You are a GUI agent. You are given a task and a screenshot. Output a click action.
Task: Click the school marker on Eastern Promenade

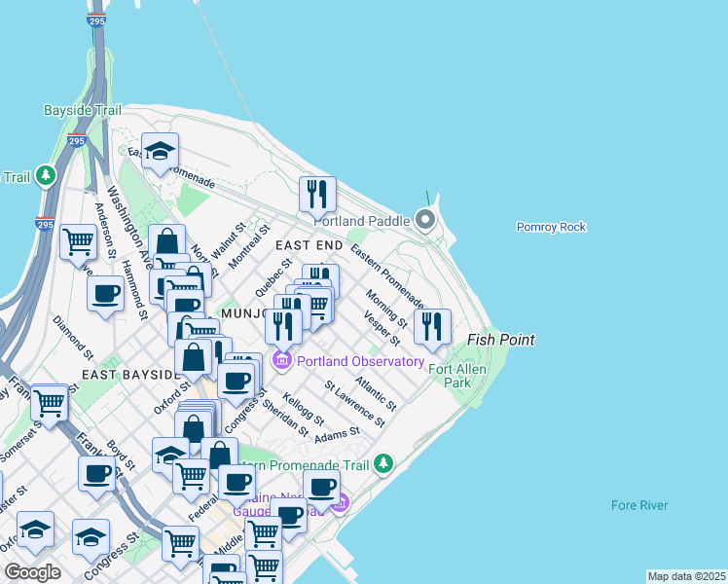(x=160, y=152)
